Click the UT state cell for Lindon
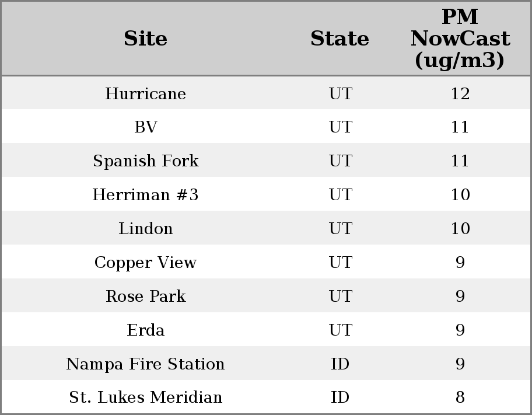532x415 pixels. (x=340, y=229)
